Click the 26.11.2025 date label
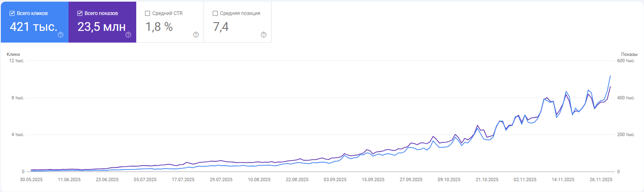The width and height of the screenshot is (644, 192). pos(600,179)
